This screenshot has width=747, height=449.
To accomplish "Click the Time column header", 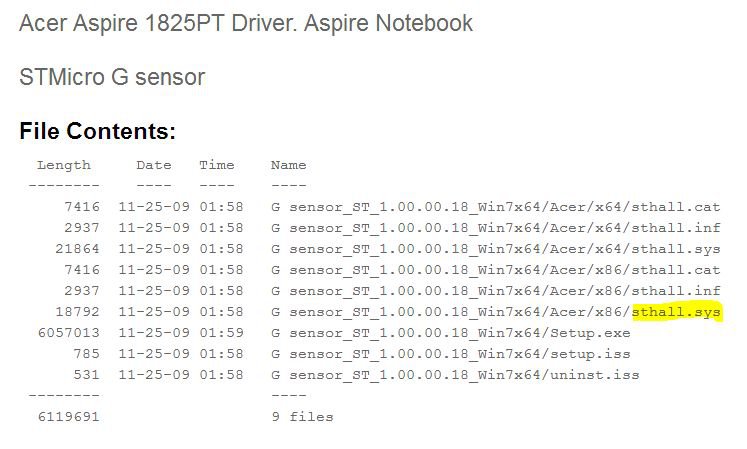I will 217,165.
